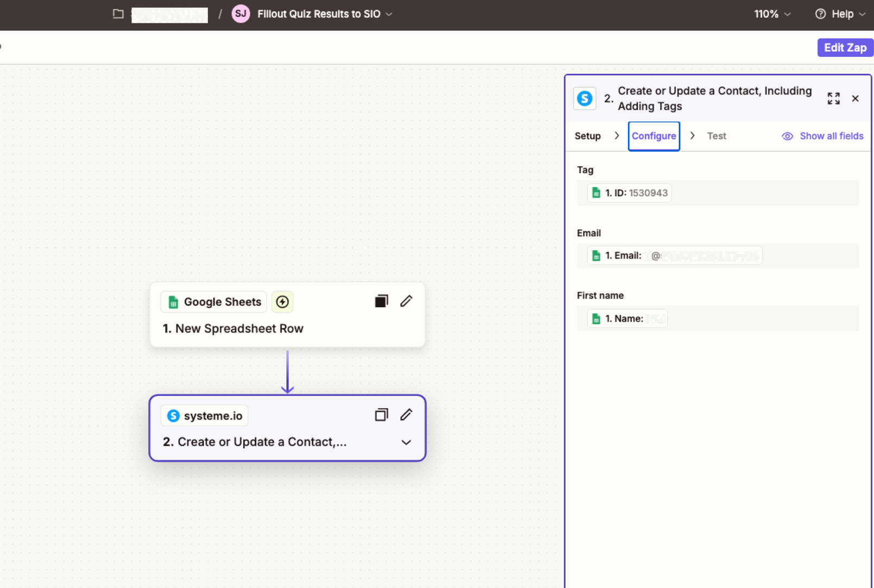Click the instant trigger lightning icon
The height and width of the screenshot is (588, 874).
click(282, 302)
